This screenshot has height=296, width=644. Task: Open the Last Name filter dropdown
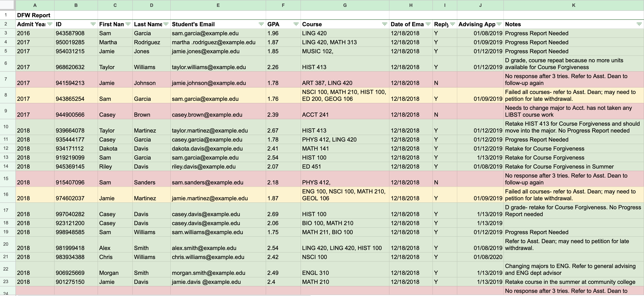(166, 24)
